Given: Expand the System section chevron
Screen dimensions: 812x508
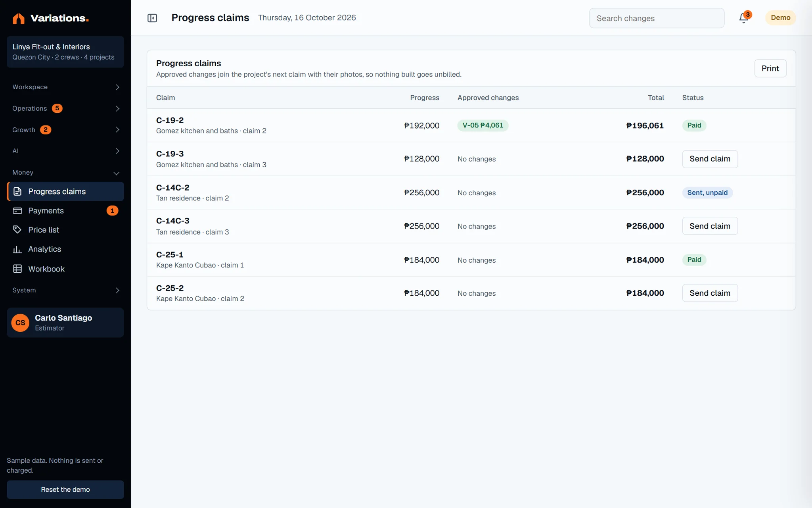Looking at the screenshot, I should pos(117,291).
